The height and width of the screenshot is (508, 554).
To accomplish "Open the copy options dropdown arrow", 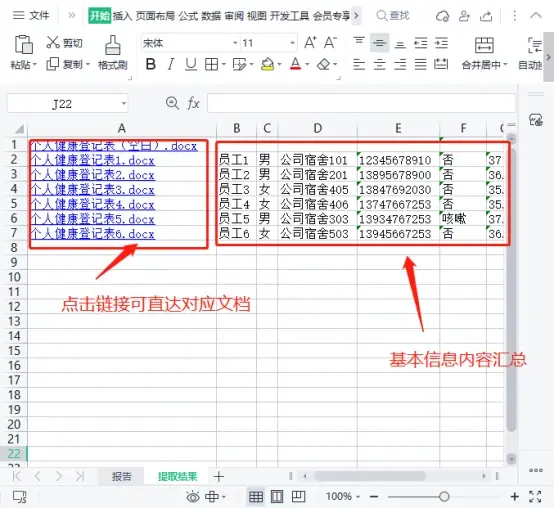I will 88,65.
